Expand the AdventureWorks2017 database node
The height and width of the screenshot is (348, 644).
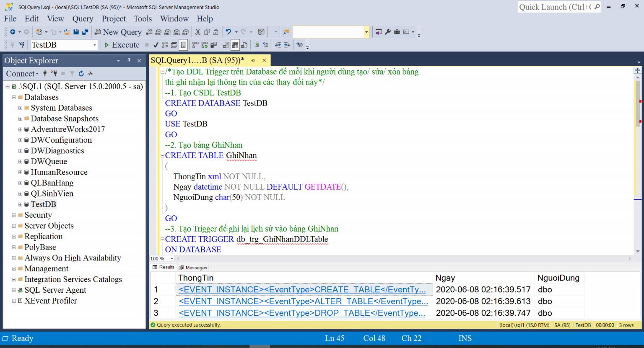coord(20,129)
